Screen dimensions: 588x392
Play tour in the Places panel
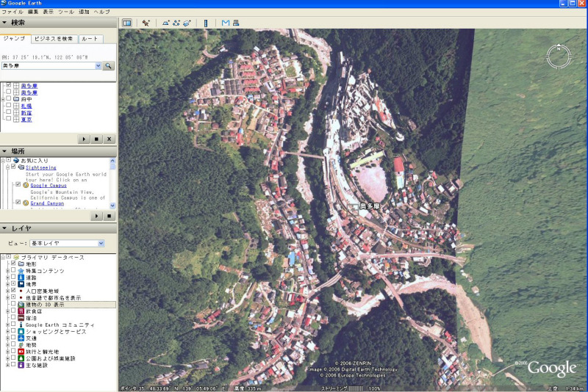pyautogui.click(x=96, y=216)
